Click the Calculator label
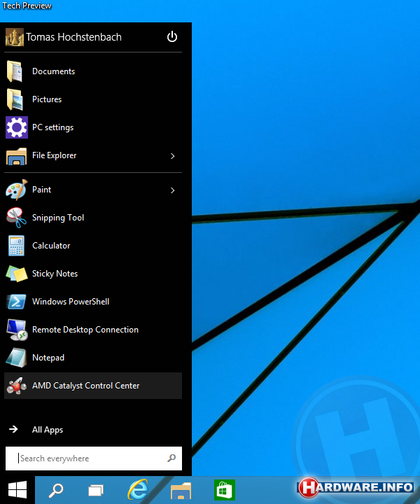Screen dimensions: 420x504 51,246
